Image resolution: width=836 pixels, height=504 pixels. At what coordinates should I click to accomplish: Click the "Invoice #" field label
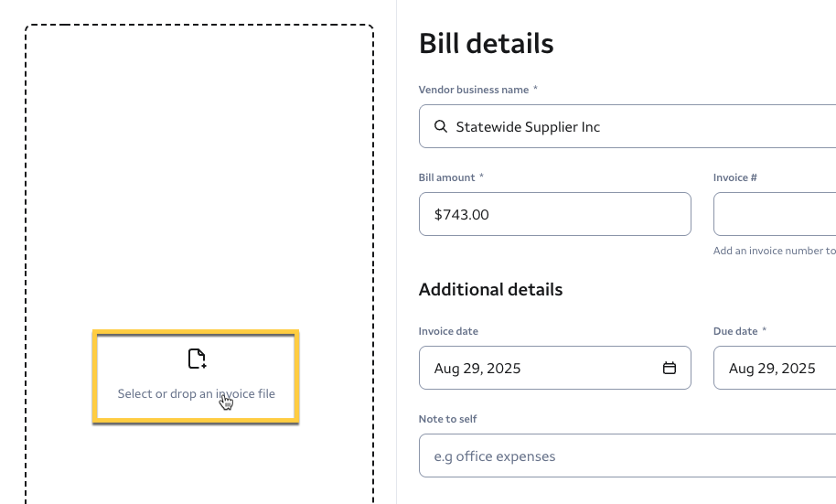click(x=735, y=177)
